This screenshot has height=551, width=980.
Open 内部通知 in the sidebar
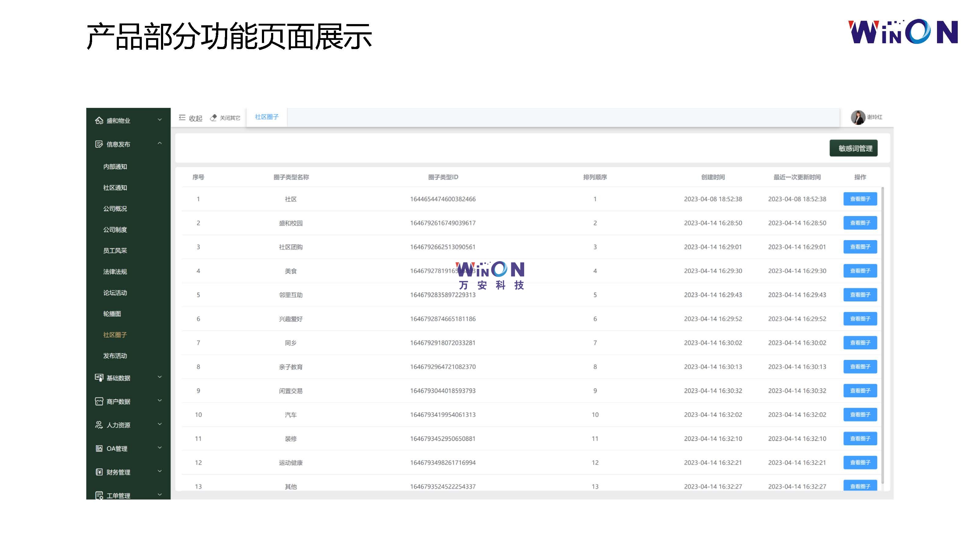pos(115,167)
